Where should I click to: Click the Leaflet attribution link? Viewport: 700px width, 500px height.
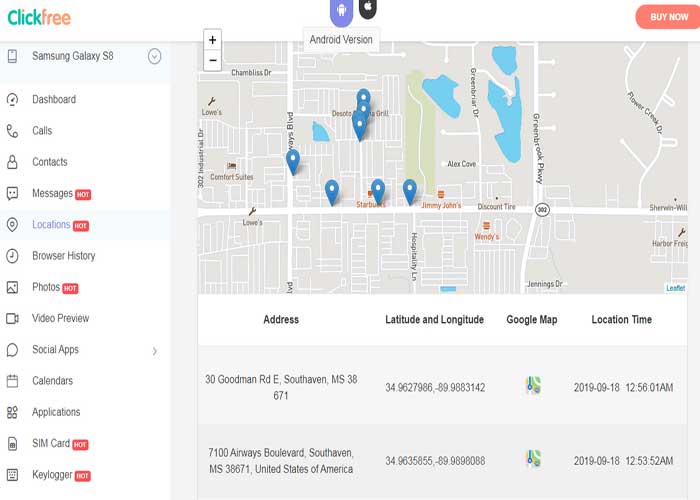click(x=675, y=288)
